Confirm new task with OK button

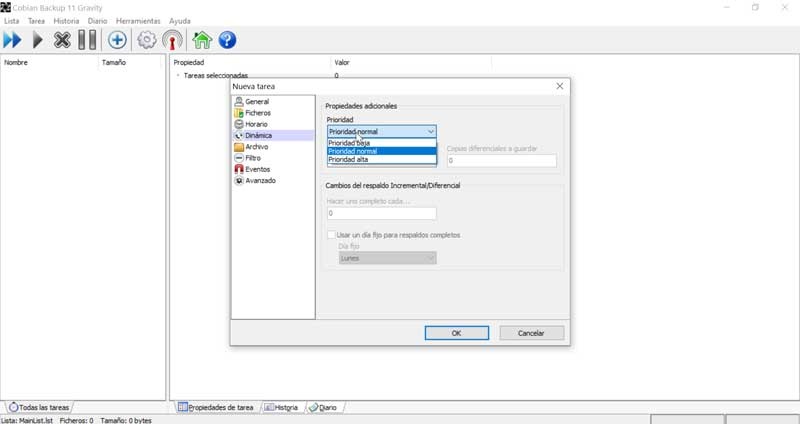pos(457,333)
